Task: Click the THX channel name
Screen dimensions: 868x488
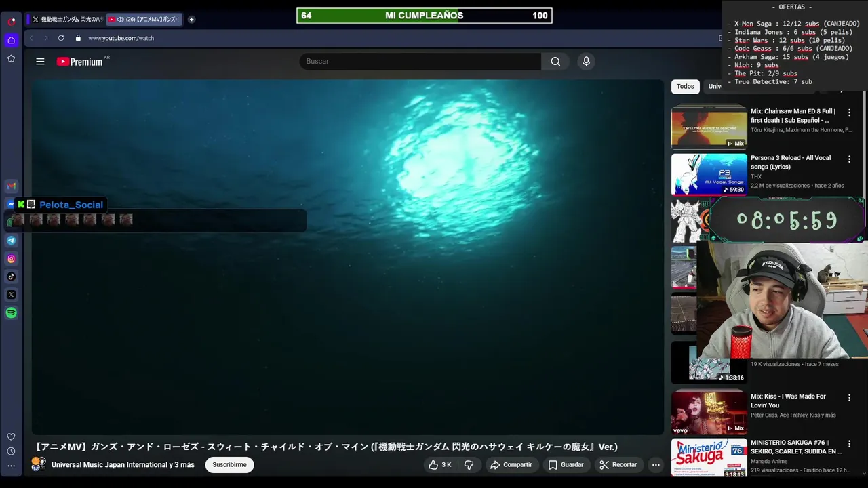Action: click(x=756, y=177)
